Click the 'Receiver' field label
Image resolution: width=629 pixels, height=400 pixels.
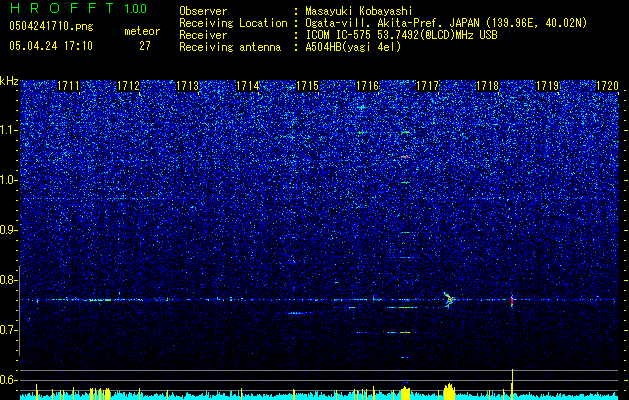coord(203,35)
